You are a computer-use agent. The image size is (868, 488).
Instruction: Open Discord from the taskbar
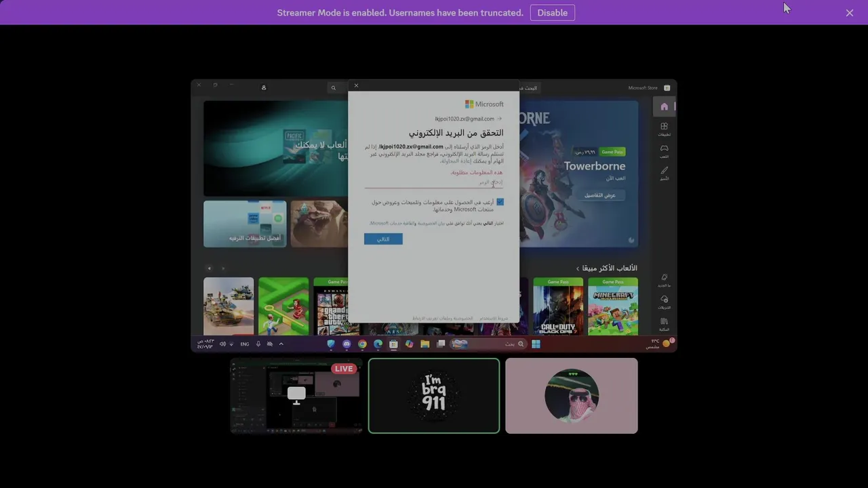[x=347, y=344]
